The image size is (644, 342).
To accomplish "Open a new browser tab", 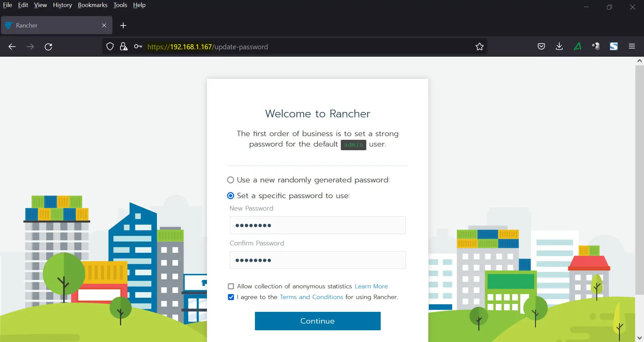I will pyautogui.click(x=123, y=25).
